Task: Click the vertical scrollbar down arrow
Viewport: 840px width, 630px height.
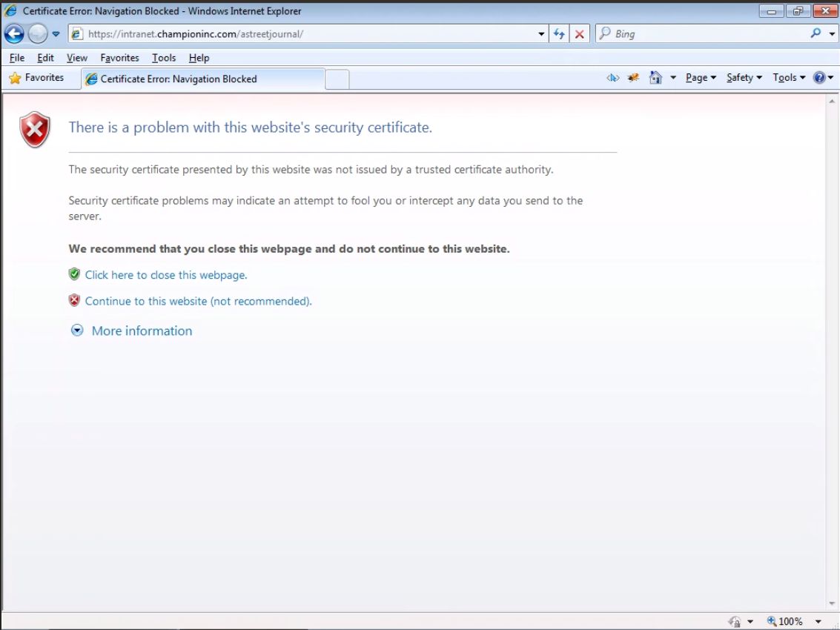Action: [832, 604]
